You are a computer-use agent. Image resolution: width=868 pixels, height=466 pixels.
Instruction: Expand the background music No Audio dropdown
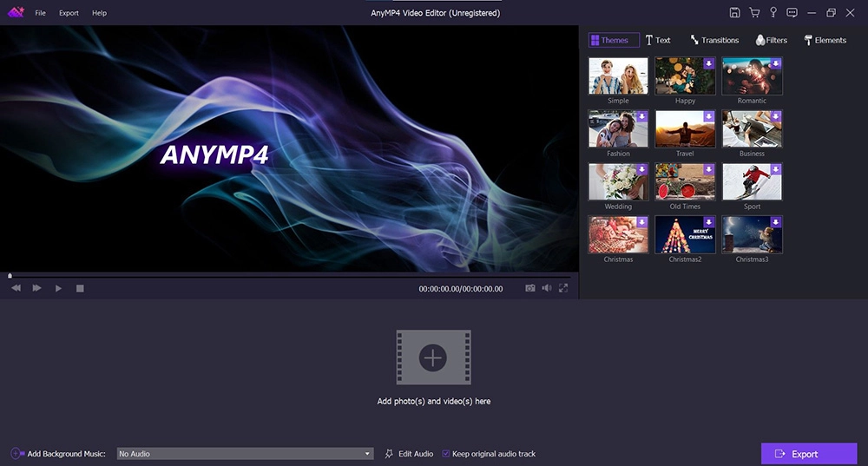pyautogui.click(x=367, y=454)
